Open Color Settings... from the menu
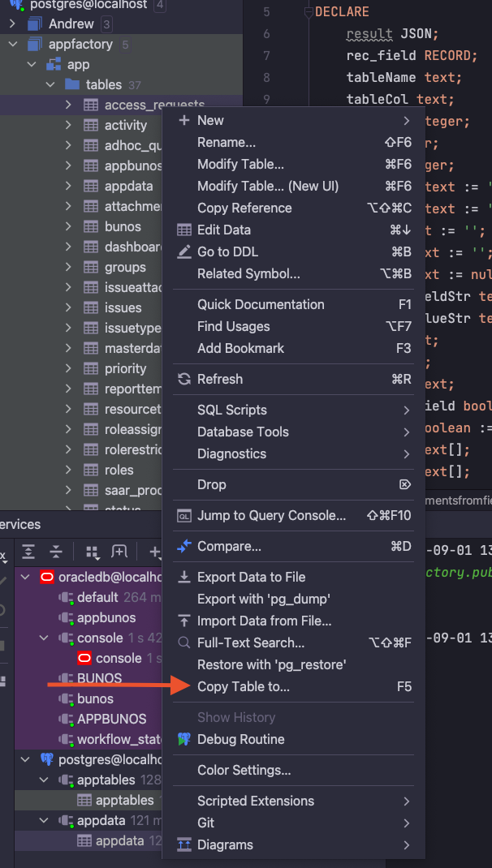 coord(294,770)
